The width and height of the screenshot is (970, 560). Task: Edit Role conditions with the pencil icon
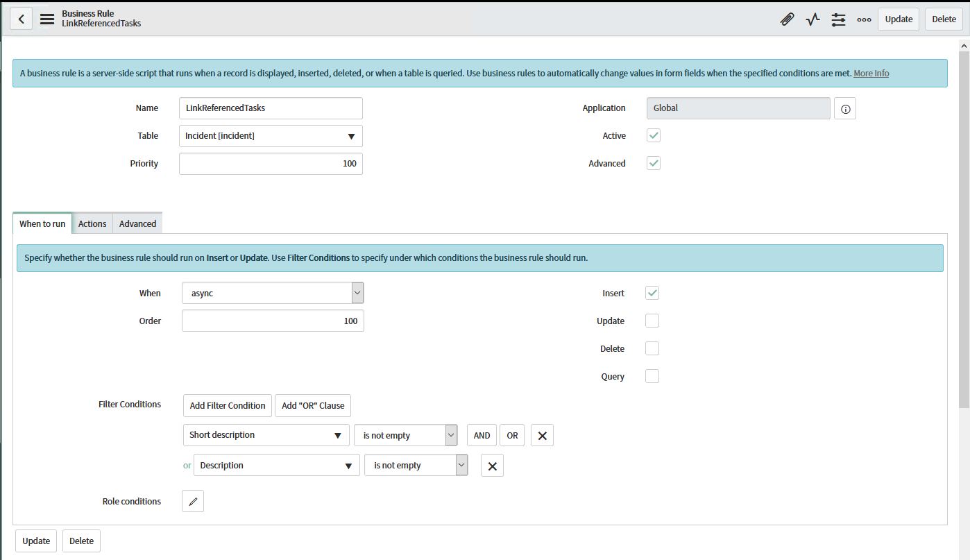pyautogui.click(x=192, y=500)
